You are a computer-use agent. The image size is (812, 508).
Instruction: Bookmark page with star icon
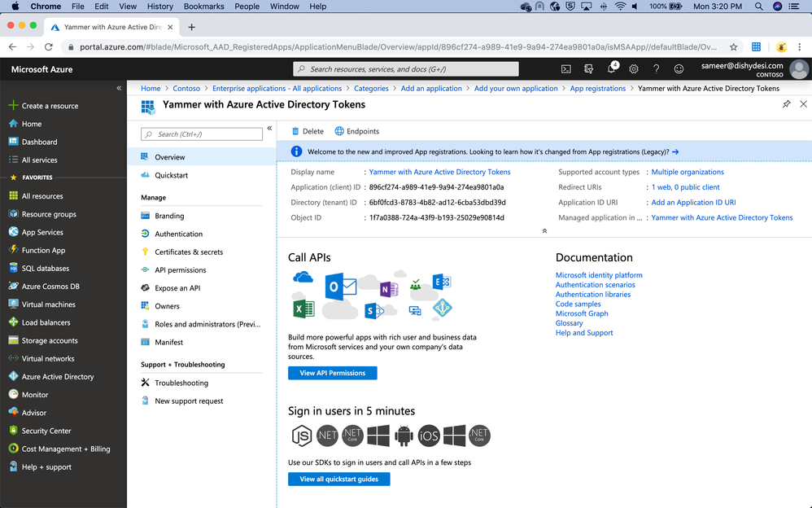[733, 47]
